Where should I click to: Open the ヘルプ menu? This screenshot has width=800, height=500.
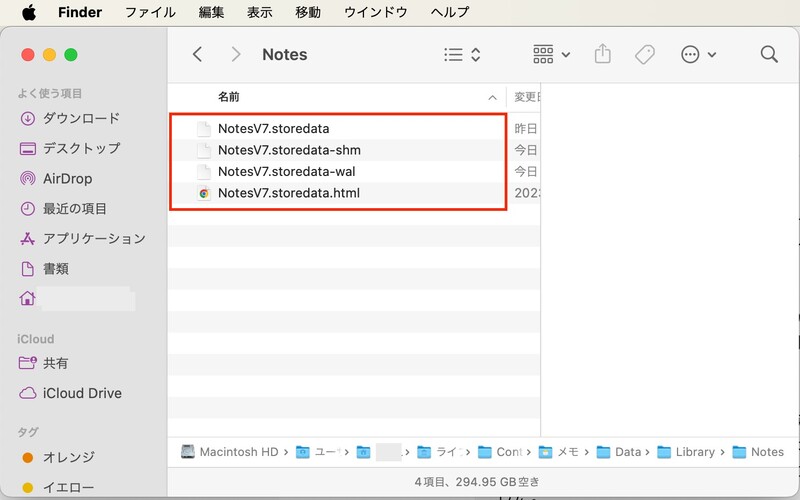[x=449, y=12]
